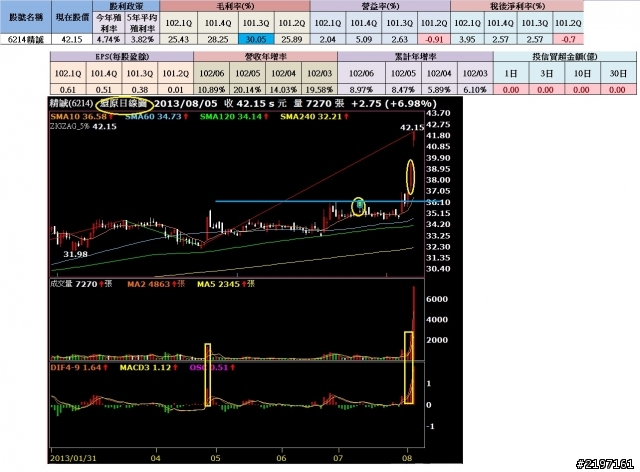Click the 43.70 price axis label
Viewport: 640px width, 472px height.
pos(438,113)
